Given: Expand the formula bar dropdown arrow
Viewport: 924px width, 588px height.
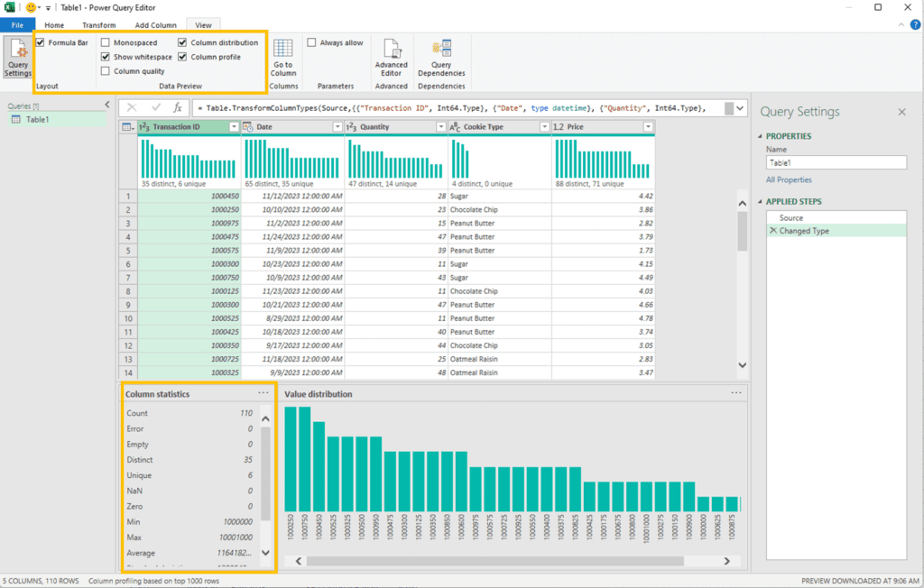Looking at the screenshot, I should point(741,108).
